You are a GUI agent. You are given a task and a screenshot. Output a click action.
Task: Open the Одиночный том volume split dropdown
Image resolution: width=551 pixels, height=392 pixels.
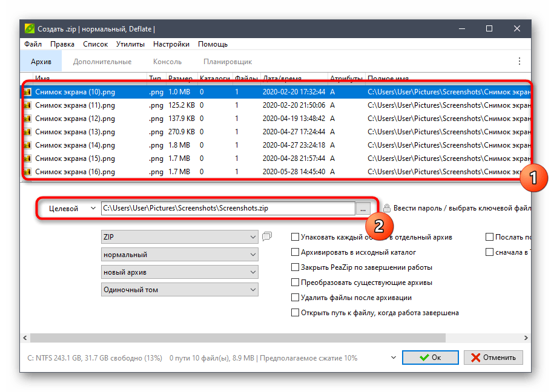pyautogui.click(x=180, y=290)
